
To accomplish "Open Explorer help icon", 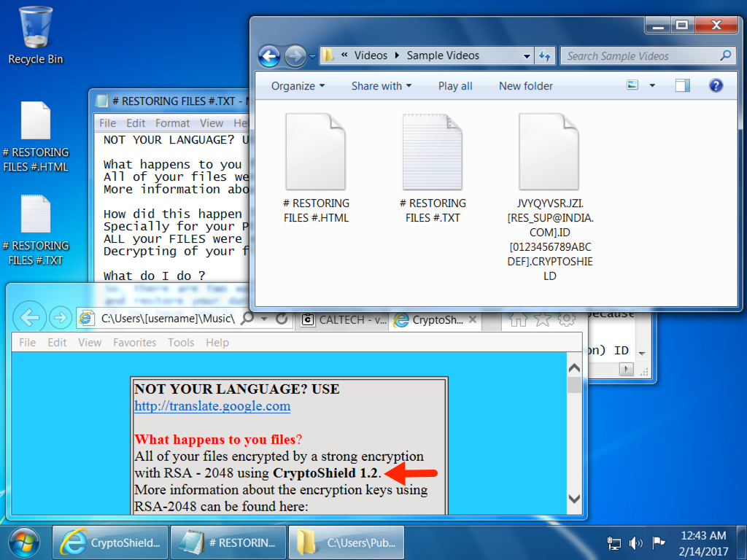I will pos(716,86).
